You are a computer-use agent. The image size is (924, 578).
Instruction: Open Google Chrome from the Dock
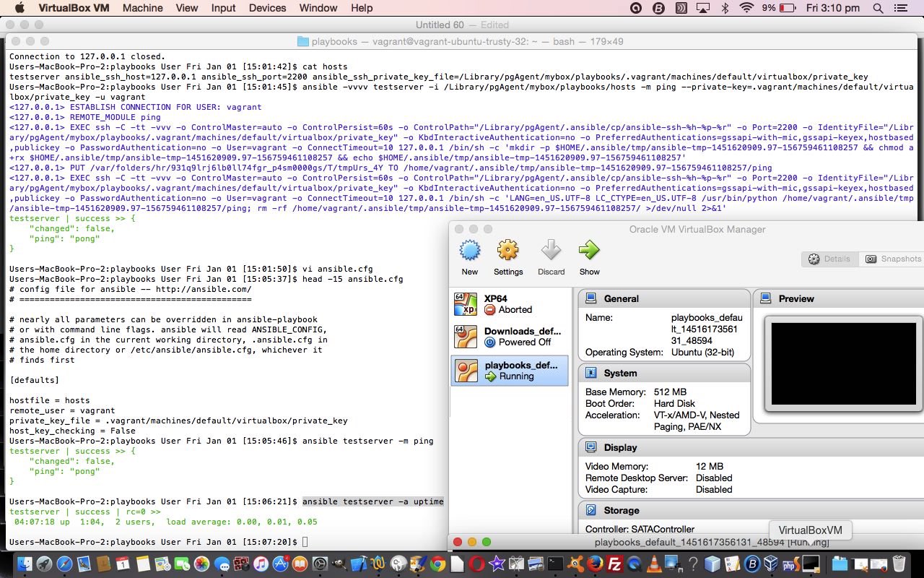click(437, 564)
